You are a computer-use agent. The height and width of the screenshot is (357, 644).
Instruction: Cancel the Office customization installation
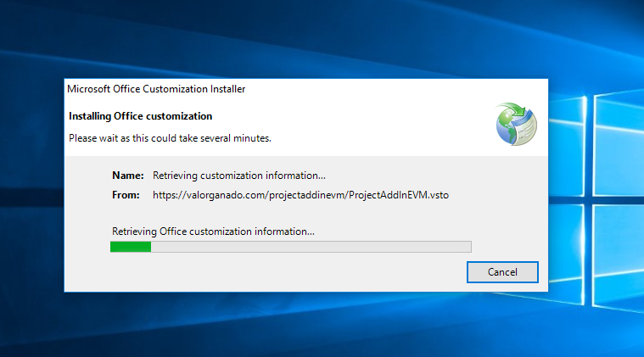[502, 272]
